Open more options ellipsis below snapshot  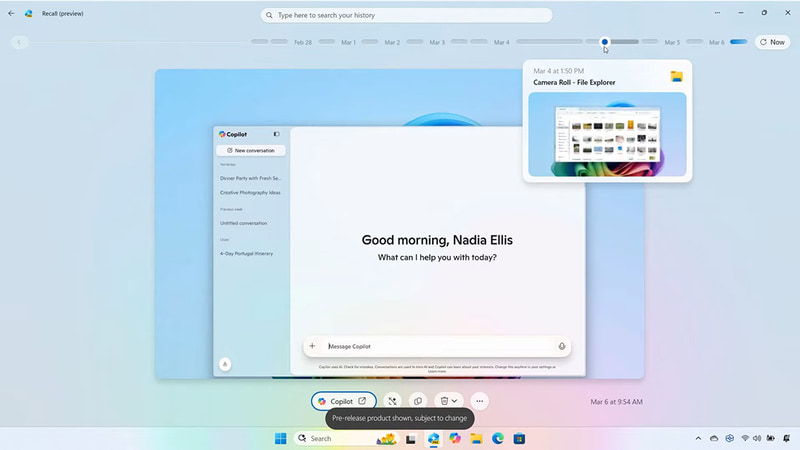480,401
